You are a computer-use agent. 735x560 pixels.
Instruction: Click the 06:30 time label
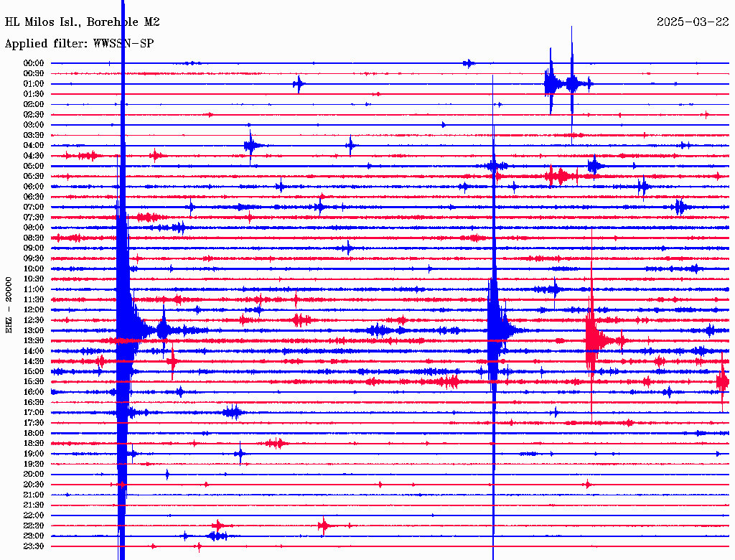[x=34, y=197]
